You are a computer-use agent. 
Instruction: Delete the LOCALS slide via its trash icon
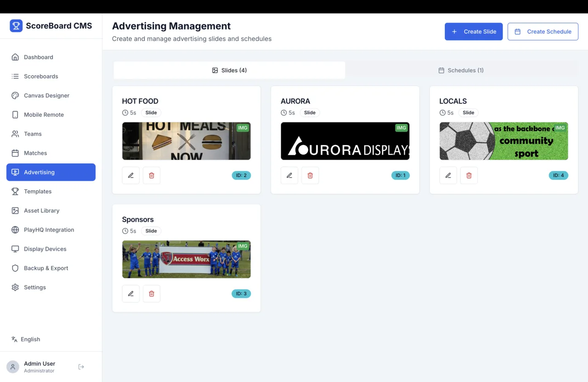pyautogui.click(x=469, y=175)
